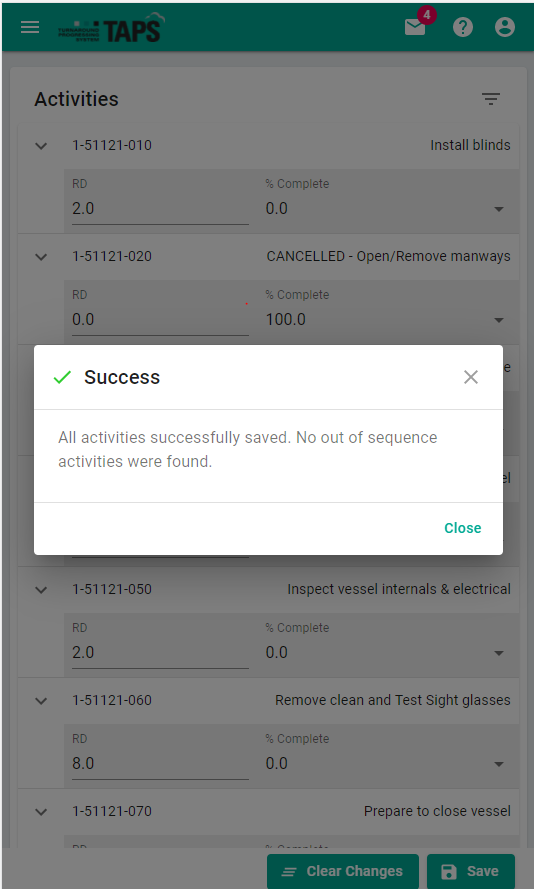Dismiss the Success dialog with the X icon
This screenshot has width=534, height=889.
471,377
